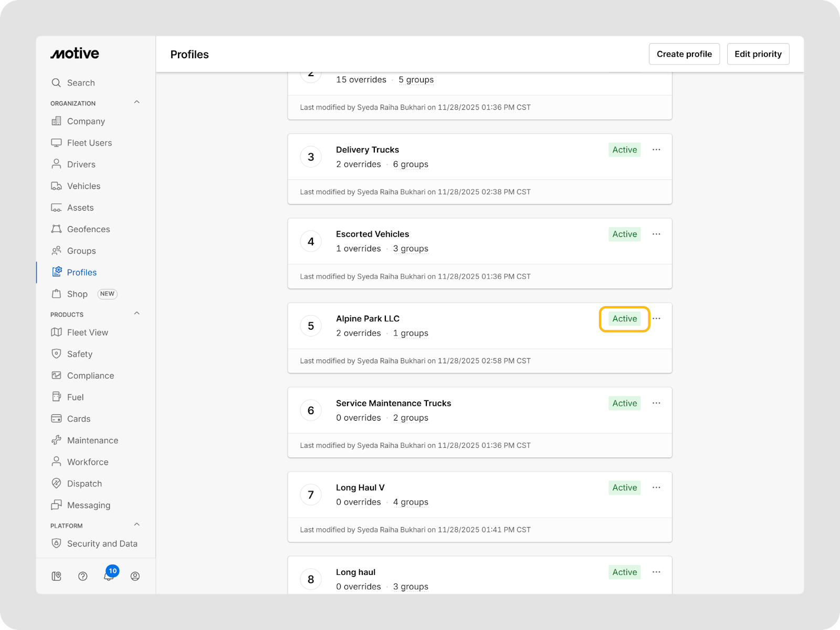Image resolution: width=840 pixels, height=630 pixels.
Task: Open the Safety shield section
Action: point(79,354)
